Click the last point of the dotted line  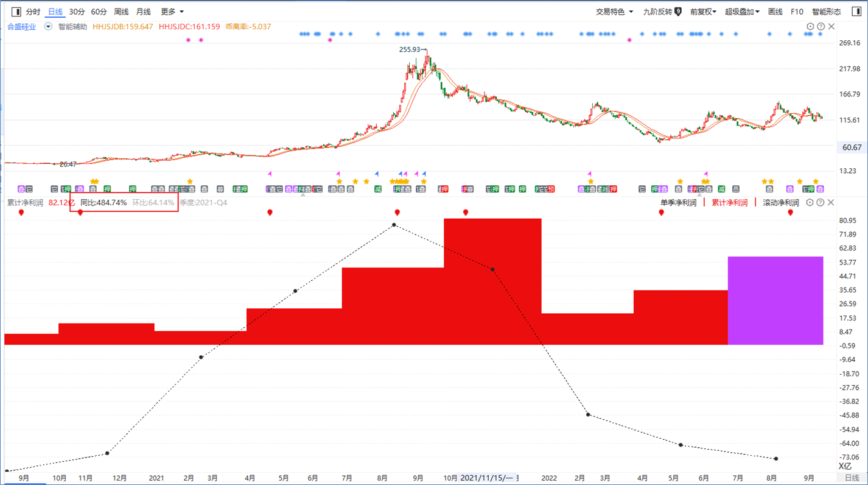tap(776, 459)
